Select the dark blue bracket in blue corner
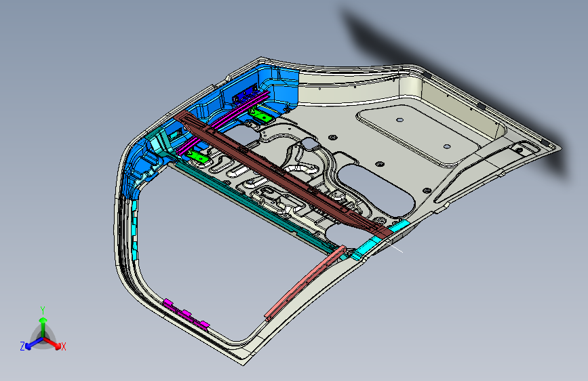This screenshot has width=588, height=381. 245,94
